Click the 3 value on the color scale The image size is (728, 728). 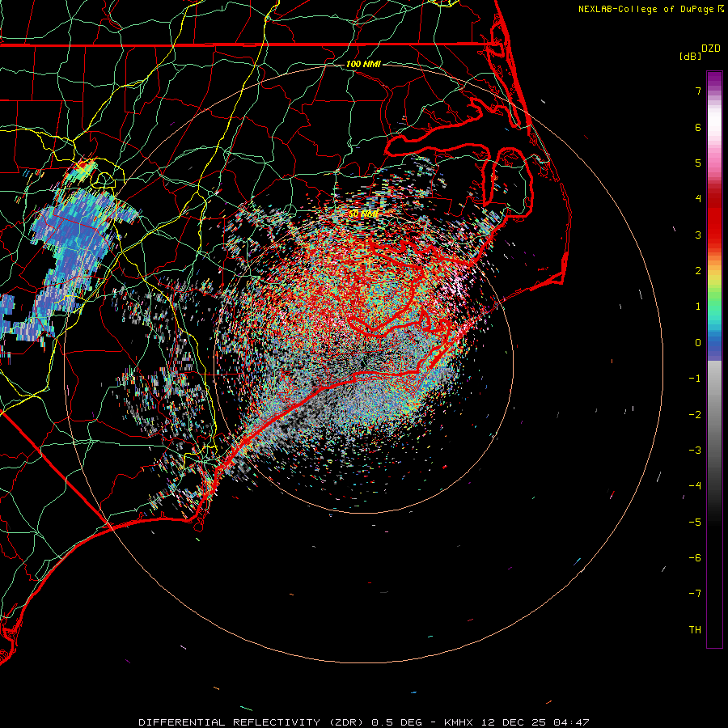(698, 235)
